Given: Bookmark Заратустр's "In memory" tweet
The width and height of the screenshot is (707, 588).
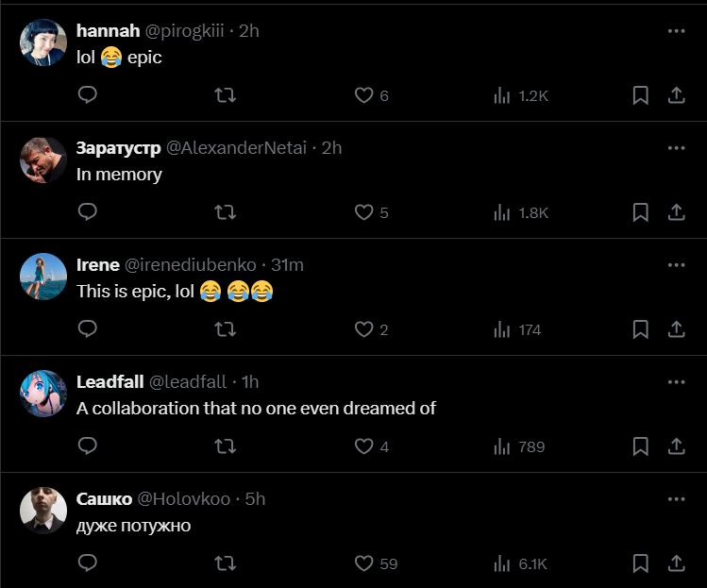Looking at the screenshot, I should 640,212.
